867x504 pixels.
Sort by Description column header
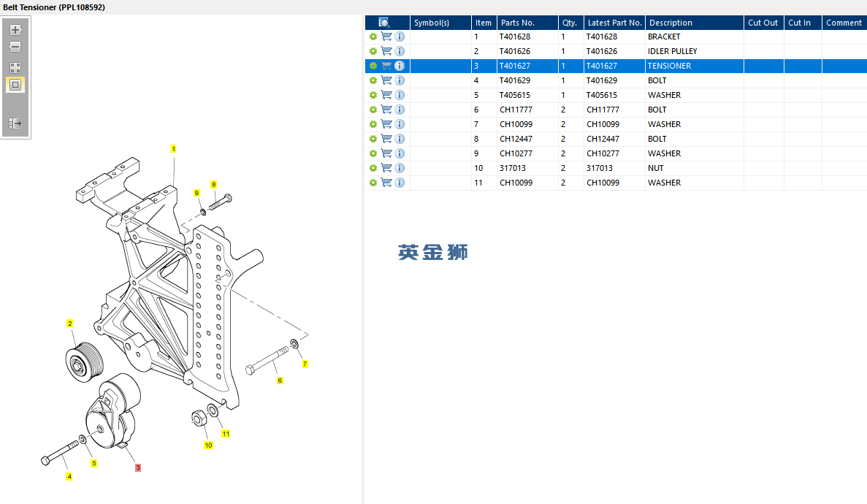(x=695, y=23)
